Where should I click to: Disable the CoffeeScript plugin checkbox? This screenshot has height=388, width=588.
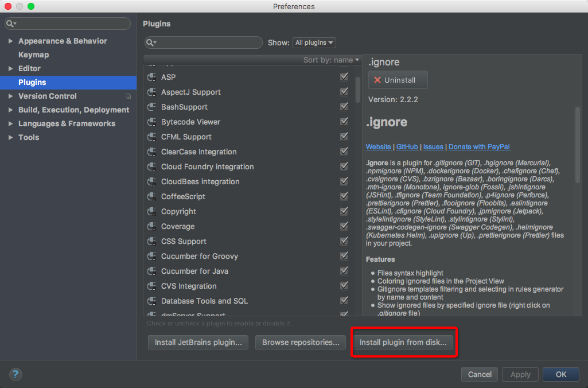[x=344, y=196]
